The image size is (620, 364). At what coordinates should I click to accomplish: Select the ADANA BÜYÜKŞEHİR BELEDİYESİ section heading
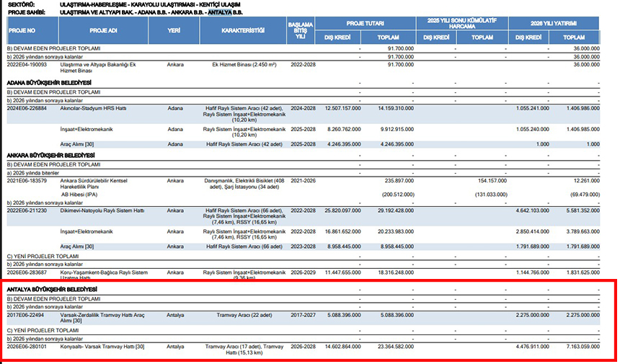(47, 83)
